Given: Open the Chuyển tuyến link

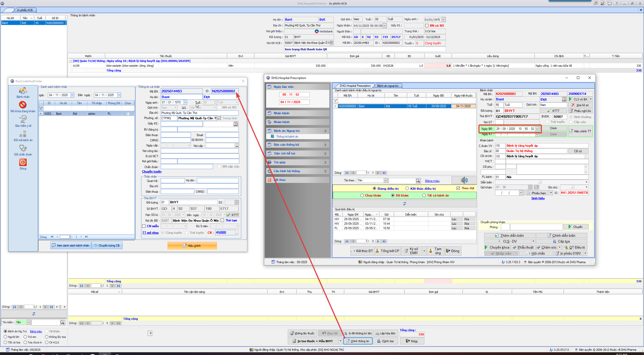Looking at the screenshot, I should point(152,172).
